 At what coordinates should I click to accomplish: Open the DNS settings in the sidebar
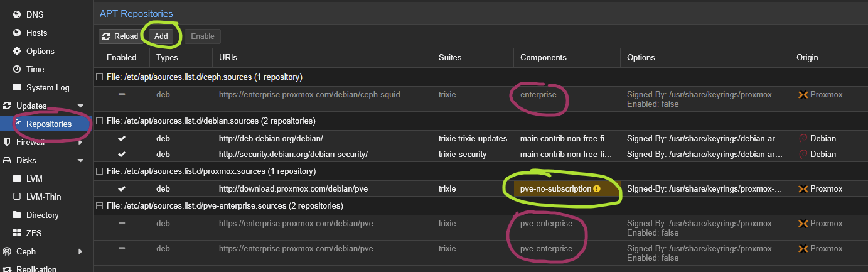point(35,14)
